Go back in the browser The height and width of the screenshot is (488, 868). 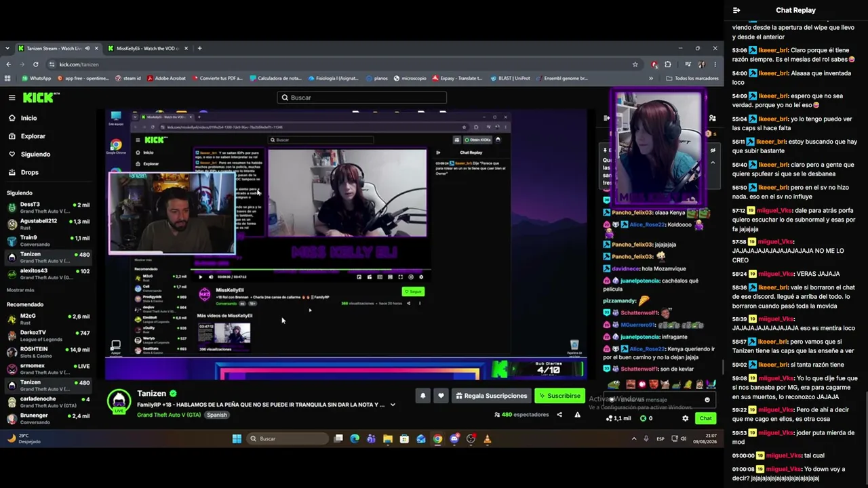[x=9, y=64]
